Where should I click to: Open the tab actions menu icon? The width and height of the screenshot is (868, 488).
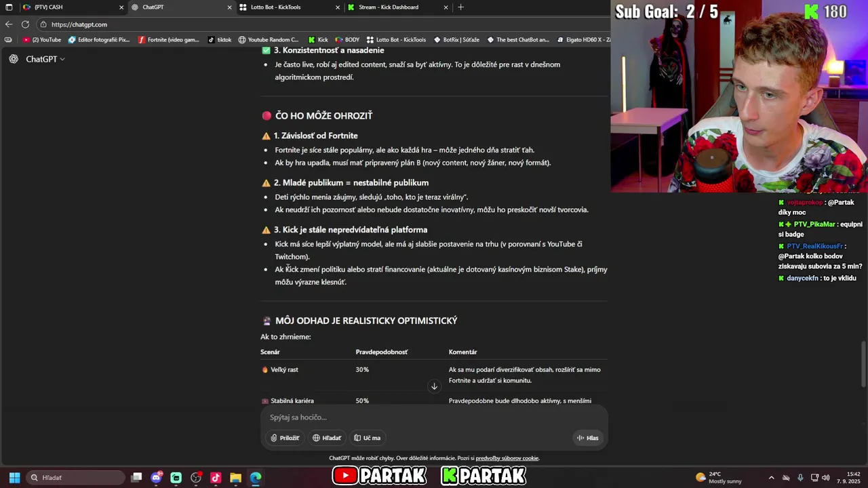click(x=9, y=7)
